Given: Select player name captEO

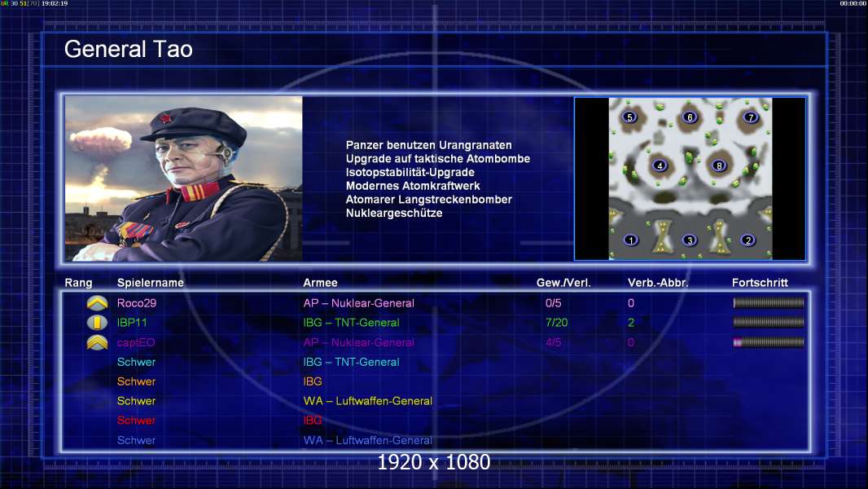Looking at the screenshot, I should tap(136, 342).
